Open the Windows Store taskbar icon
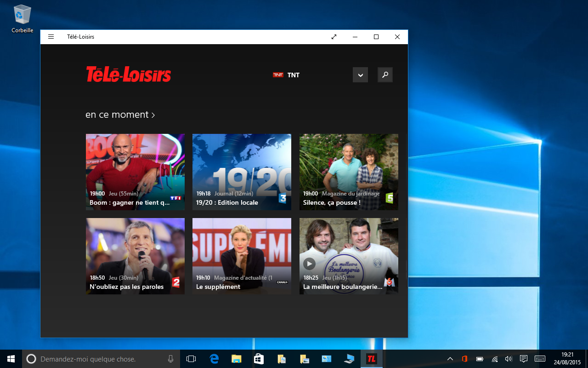 pyautogui.click(x=259, y=359)
